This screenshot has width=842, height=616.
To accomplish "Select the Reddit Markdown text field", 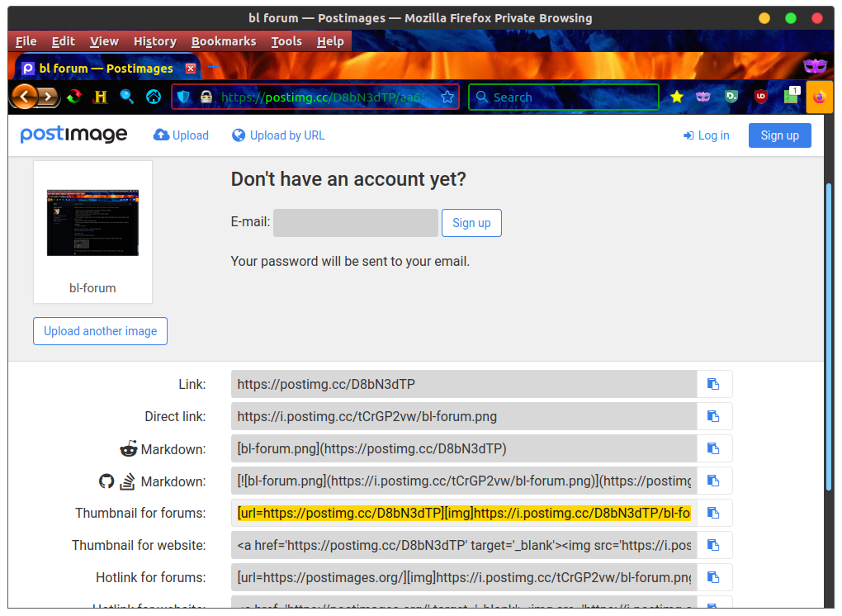I will 464,448.
